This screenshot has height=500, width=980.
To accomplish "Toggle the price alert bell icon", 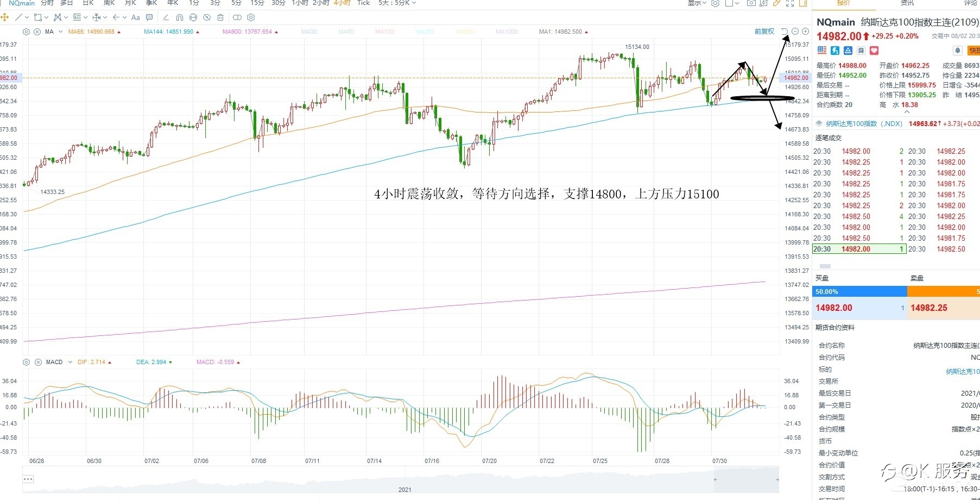I will 958,51.
